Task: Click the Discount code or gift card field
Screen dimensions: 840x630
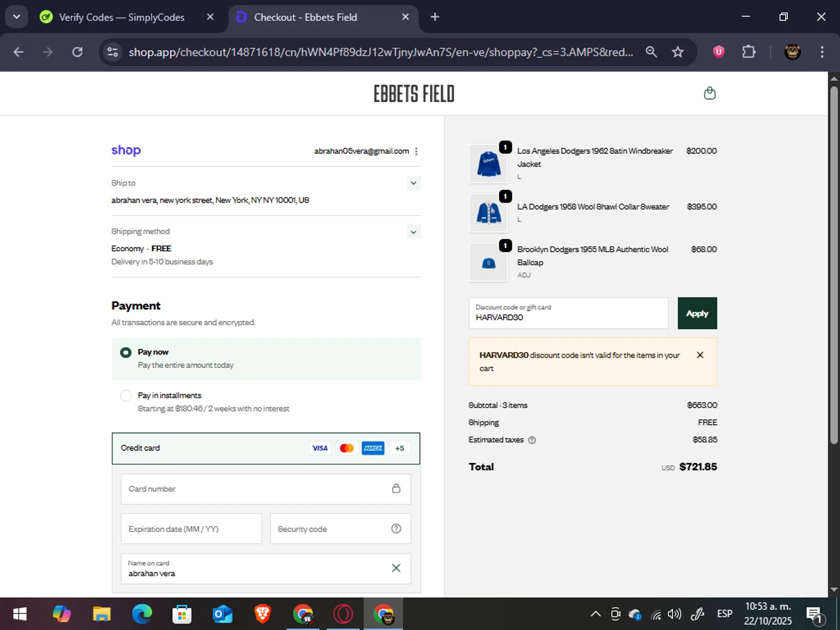Action: [568, 313]
